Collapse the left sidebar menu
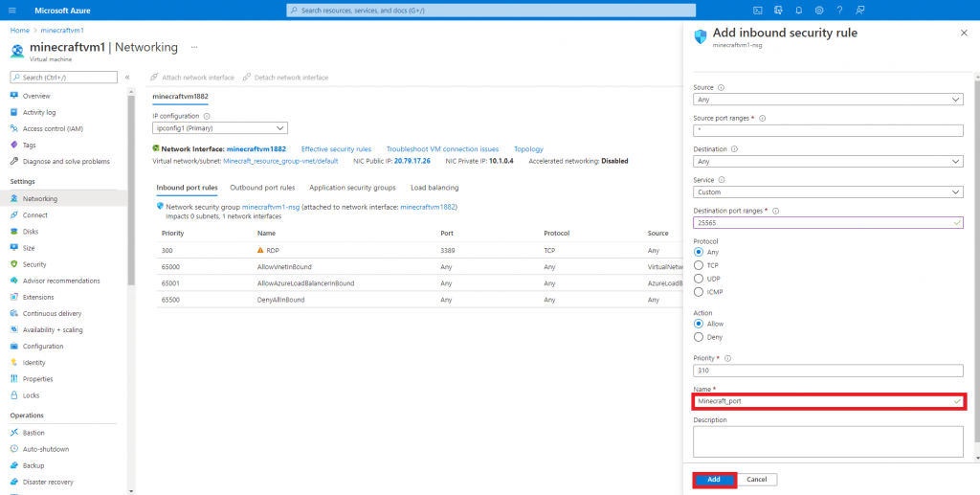This screenshot has width=980, height=495. point(127,77)
